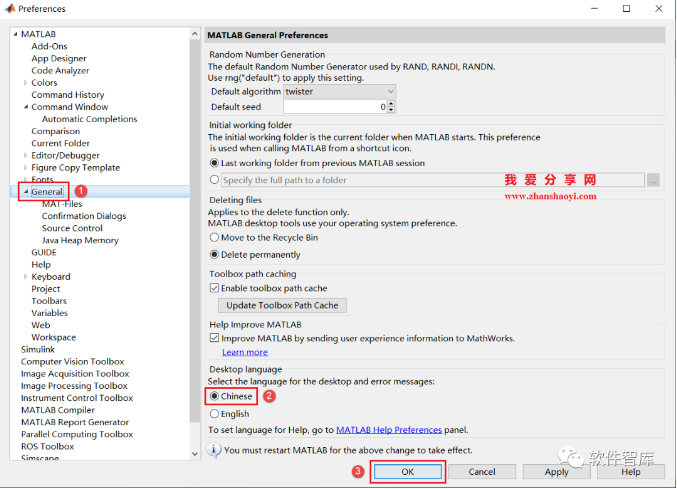Toggle Improve MATLAB user experience checkbox

[214, 338]
